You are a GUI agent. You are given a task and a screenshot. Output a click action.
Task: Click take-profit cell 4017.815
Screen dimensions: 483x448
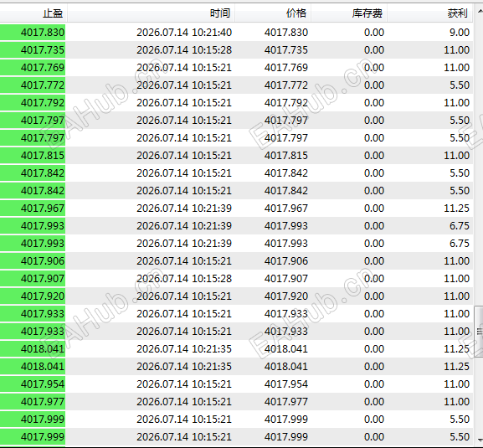[33, 156]
